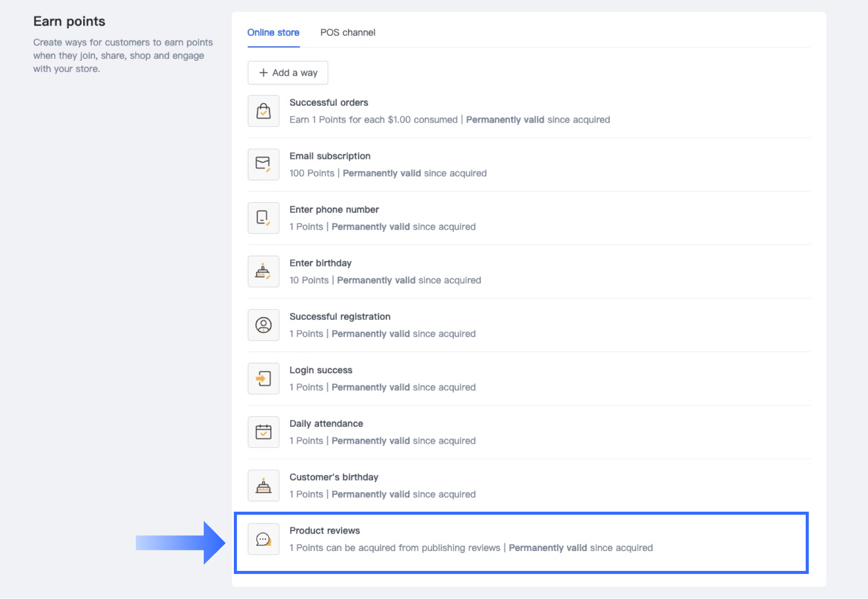This screenshot has height=599, width=868.
Task: Click the Successful registration user icon
Action: pyautogui.click(x=263, y=325)
